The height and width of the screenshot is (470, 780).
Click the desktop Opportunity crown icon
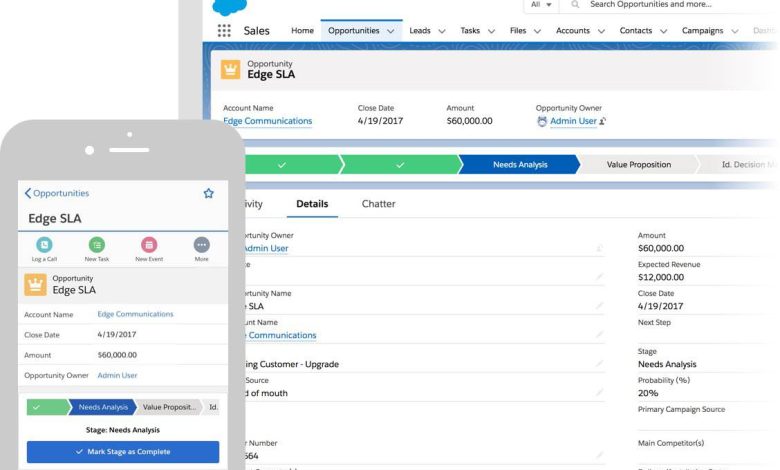click(230, 70)
